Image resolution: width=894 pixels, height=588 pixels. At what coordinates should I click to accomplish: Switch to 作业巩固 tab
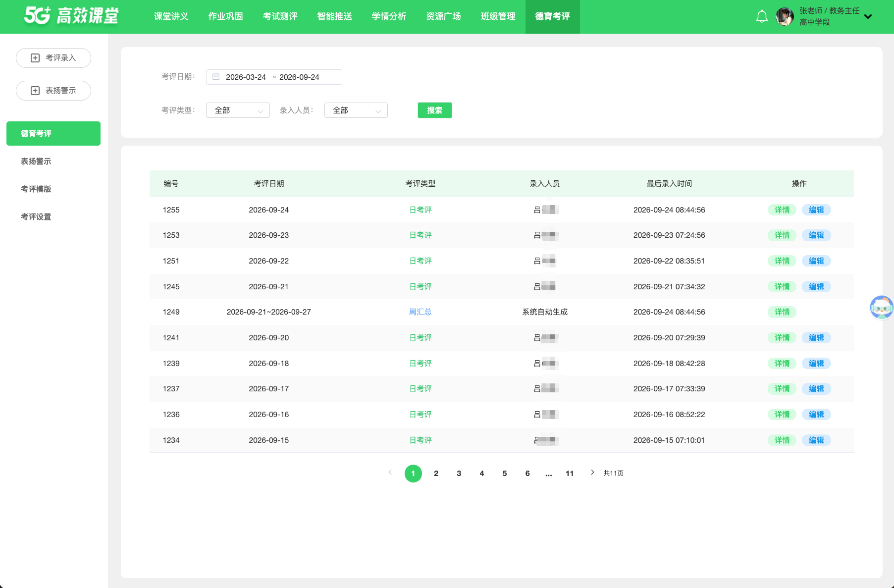[226, 16]
